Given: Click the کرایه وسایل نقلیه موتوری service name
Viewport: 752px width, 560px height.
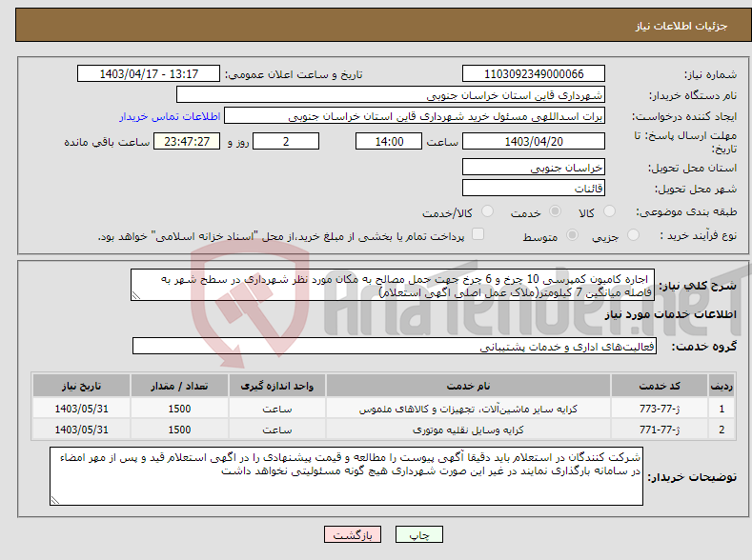Looking at the screenshot, I should point(468,430).
